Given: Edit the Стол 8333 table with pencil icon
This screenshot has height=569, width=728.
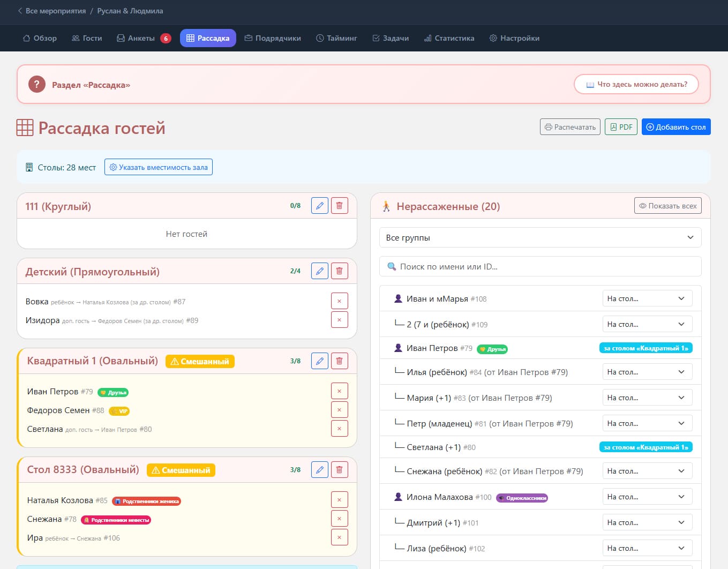Looking at the screenshot, I should click(320, 470).
